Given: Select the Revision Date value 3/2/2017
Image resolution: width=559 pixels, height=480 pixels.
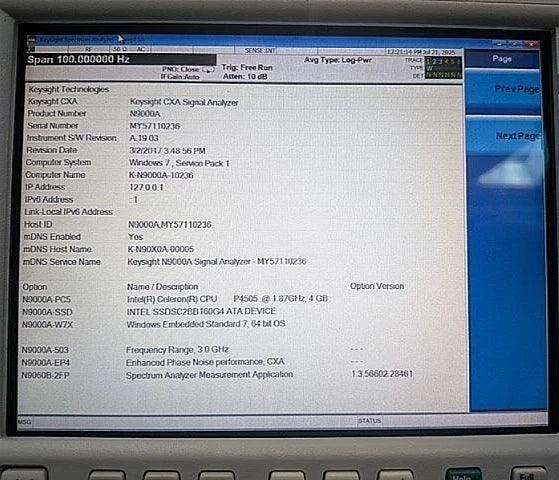Looking at the screenshot, I should click(x=167, y=150).
